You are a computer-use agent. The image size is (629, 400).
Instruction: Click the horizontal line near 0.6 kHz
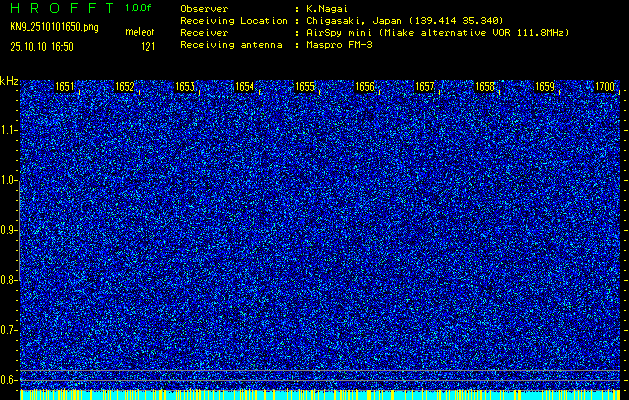click(320, 372)
